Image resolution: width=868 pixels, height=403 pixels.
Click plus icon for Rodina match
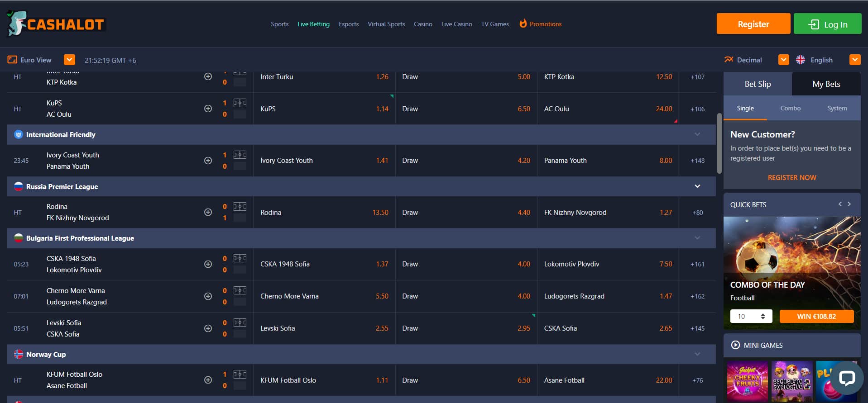(x=208, y=212)
